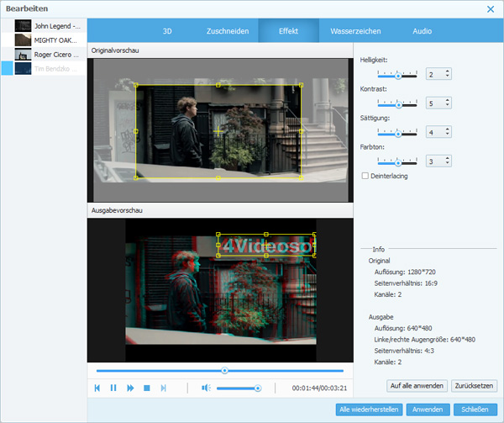Switch to the Zuschneiden tab
The width and height of the screenshot is (504, 423).
(227, 31)
